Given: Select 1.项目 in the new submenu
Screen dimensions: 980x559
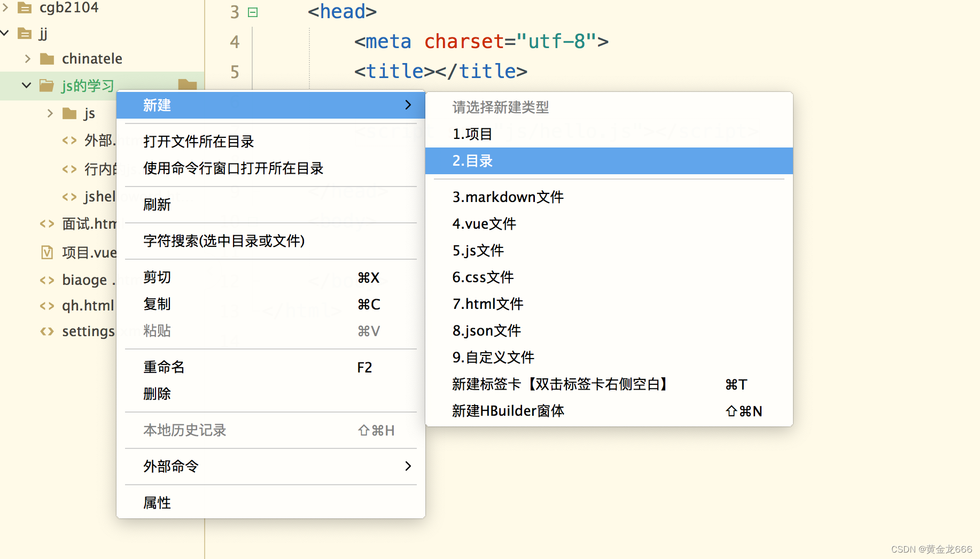Looking at the screenshot, I should (x=609, y=134).
